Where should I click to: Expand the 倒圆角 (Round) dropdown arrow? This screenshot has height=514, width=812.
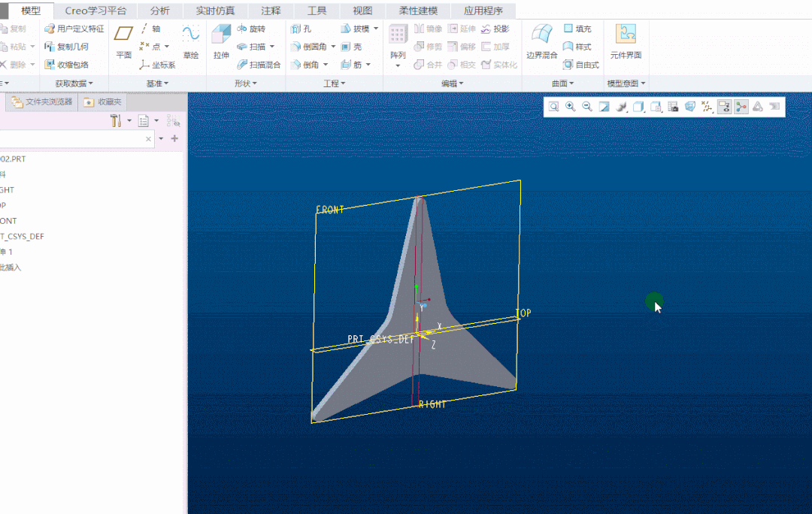(x=333, y=47)
